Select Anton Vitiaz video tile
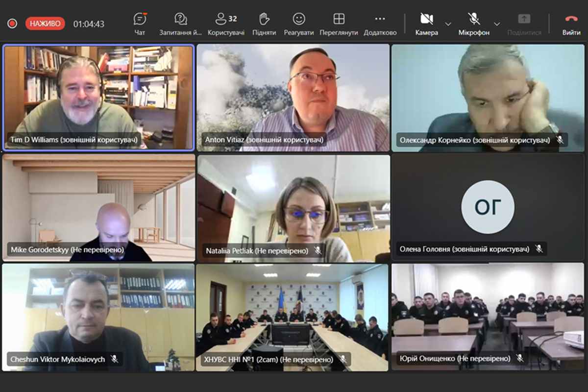 tap(293, 93)
